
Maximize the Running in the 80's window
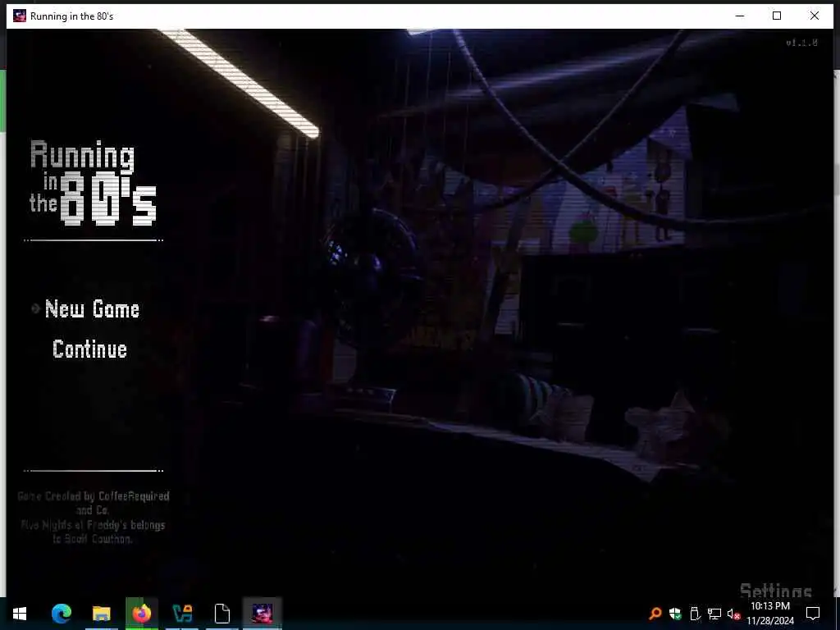[x=777, y=16]
